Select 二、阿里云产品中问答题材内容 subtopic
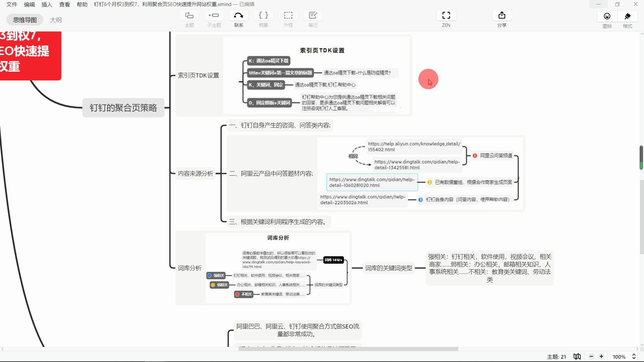 pyautogui.click(x=271, y=173)
